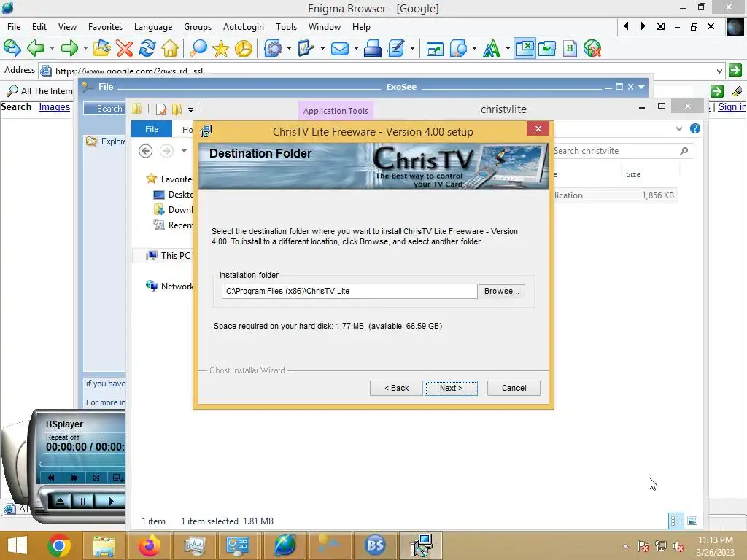Image resolution: width=747 pixels, height=560 pixels.
Task: Open the File menu in Enigma Browser
Action: tap(14, 27)
